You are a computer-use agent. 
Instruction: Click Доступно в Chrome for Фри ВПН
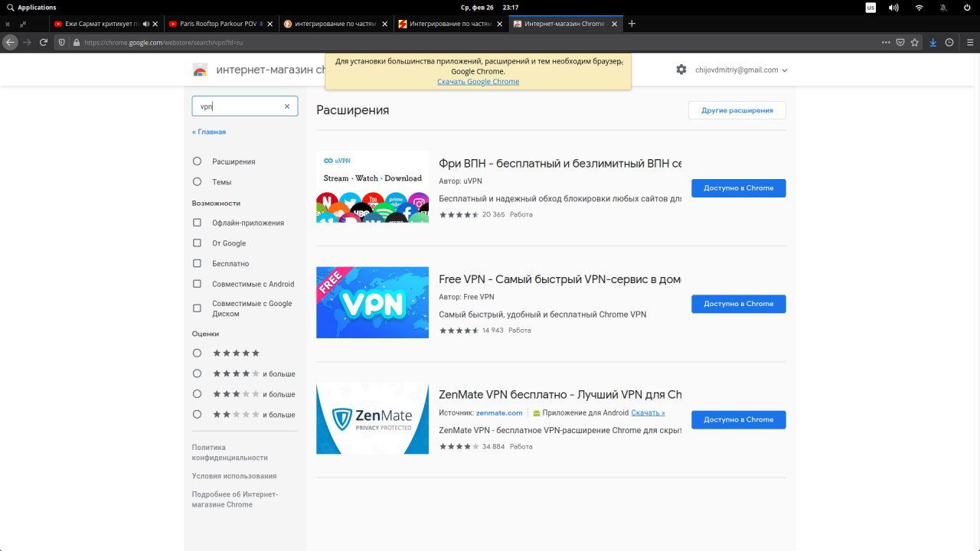[x=738, y=188]
